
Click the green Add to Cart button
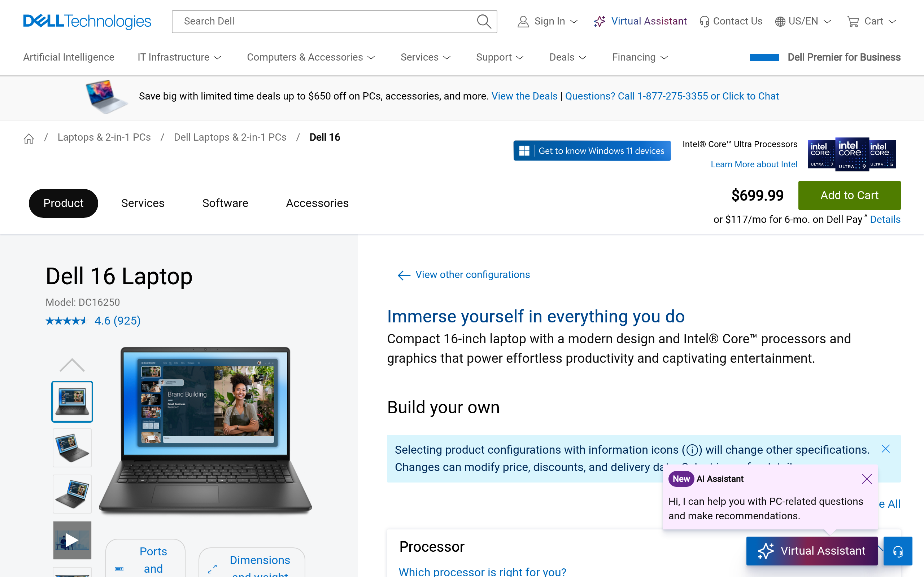tap(849, 195)
